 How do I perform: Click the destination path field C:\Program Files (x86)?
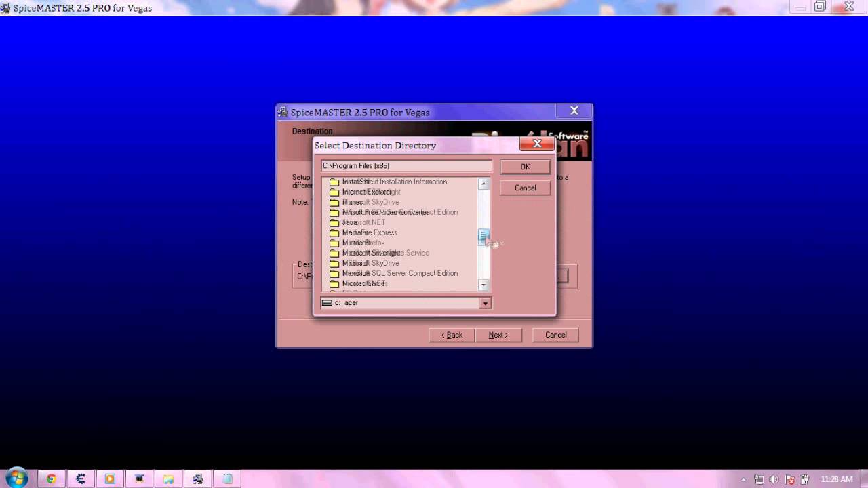click(x=406, y=165)
